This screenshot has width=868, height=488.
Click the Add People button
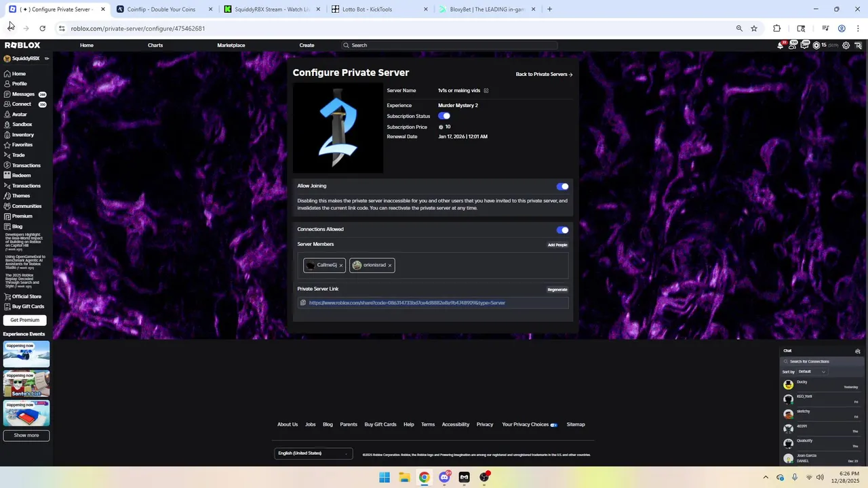click(557, 245)
